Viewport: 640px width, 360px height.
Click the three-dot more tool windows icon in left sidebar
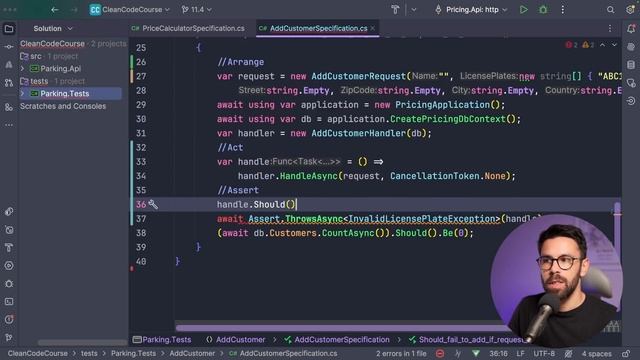coord(9,125)
